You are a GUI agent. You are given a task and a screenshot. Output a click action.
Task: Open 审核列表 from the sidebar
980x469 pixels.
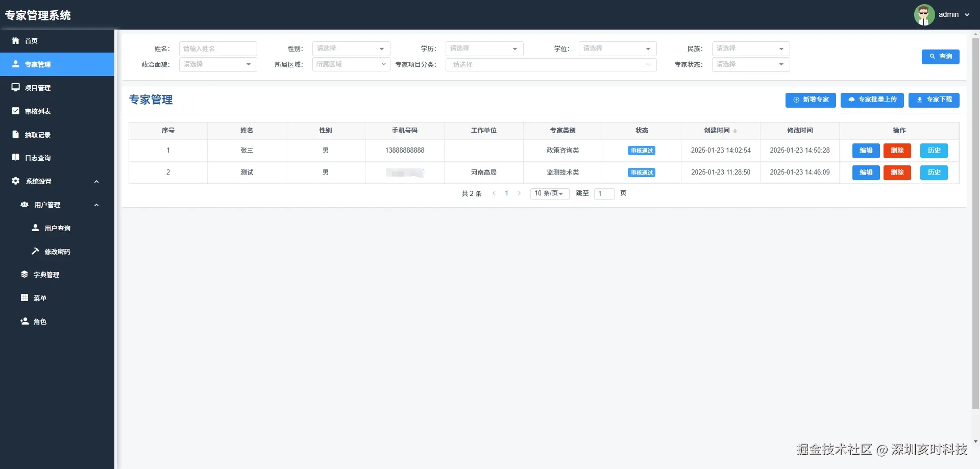pyautogui.click(x=57, y=111)
